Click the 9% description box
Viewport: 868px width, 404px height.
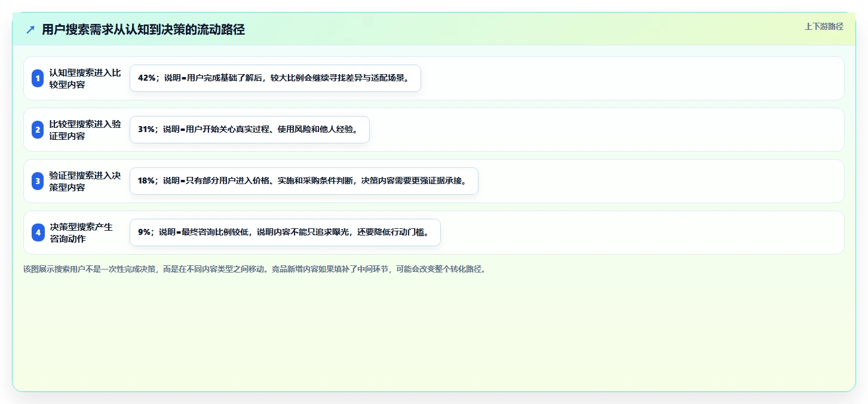click(285, 232)
